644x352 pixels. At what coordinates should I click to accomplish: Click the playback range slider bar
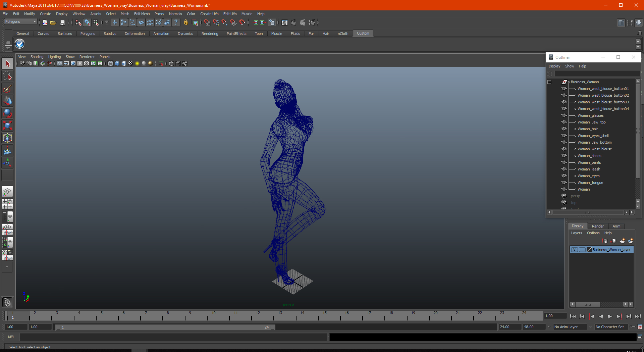pos(165,327)
